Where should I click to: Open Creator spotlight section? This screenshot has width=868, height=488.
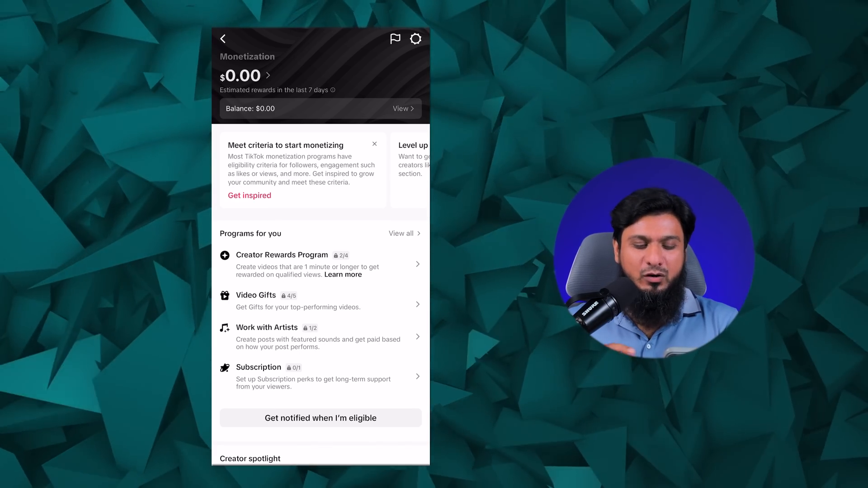tap(250, 458)
